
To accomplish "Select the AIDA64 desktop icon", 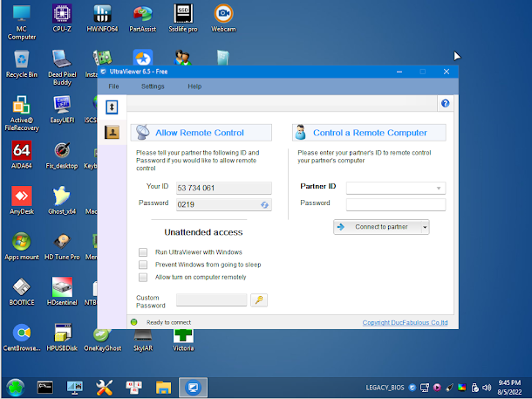I will pos(21,151).
